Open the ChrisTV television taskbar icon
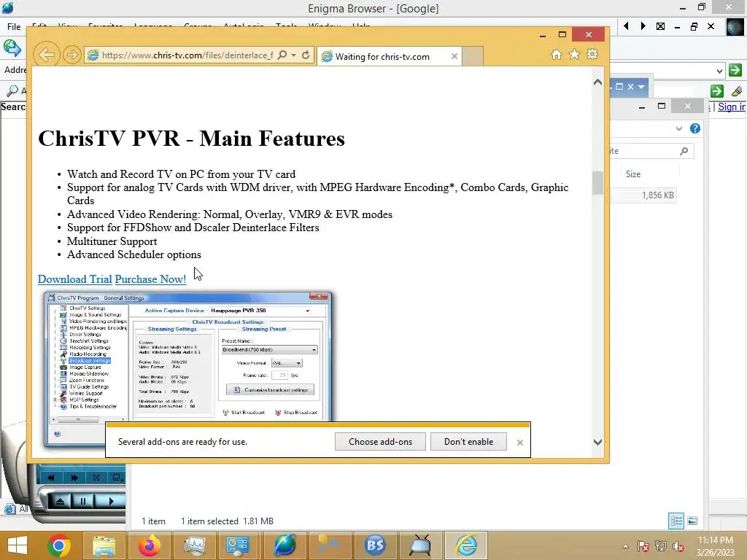This screenshot has width=747, height=560. coord(420,545)
